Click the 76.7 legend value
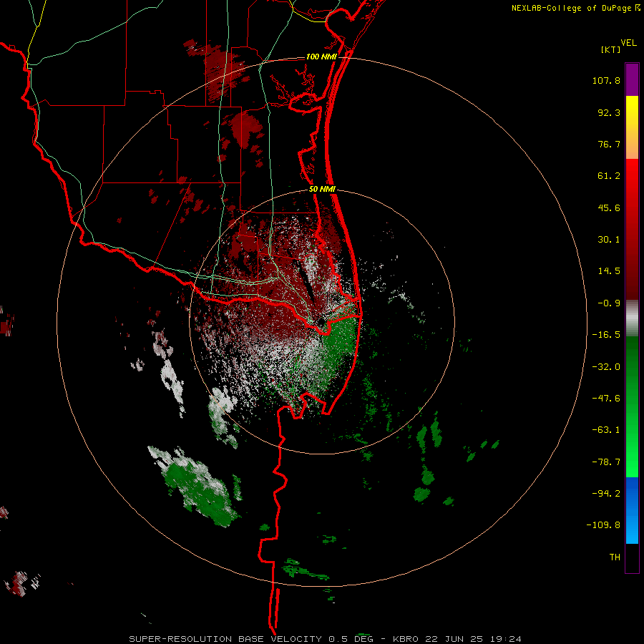The height and width of the screenshot is (644, 644). click(x=609, y=144)
